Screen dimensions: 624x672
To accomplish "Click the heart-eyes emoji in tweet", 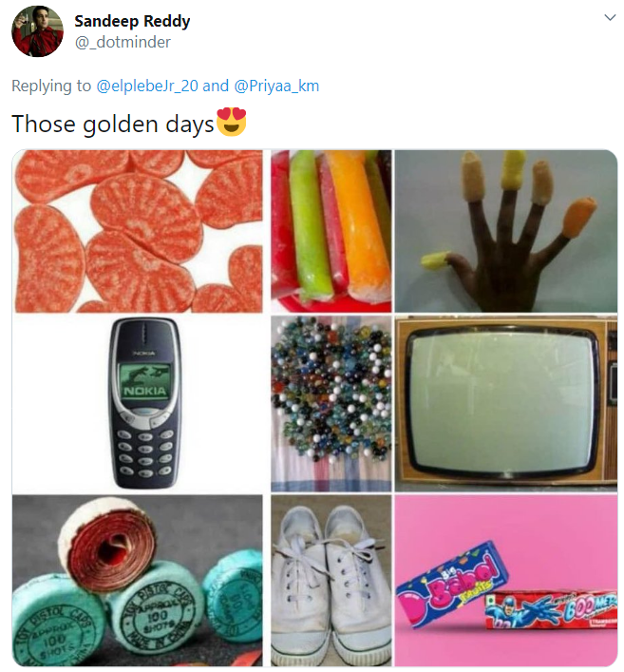I will (x=232, y=123).
